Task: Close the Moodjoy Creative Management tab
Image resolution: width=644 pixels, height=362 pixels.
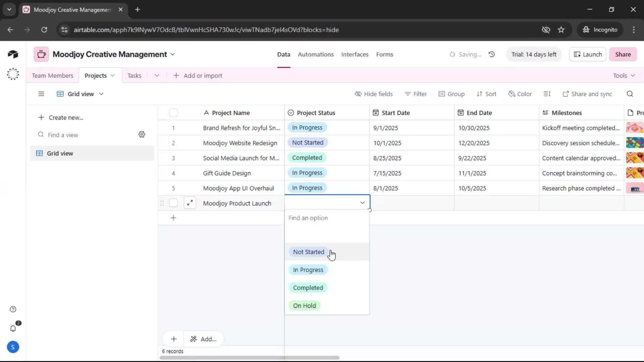Action: coord(121,9)
